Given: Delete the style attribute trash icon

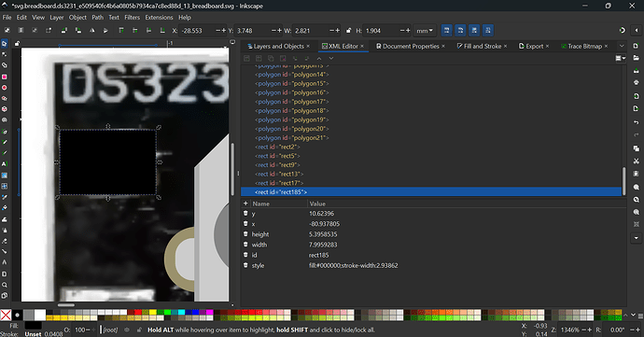Looking at the screenshot, I should [x=245, y=265].
